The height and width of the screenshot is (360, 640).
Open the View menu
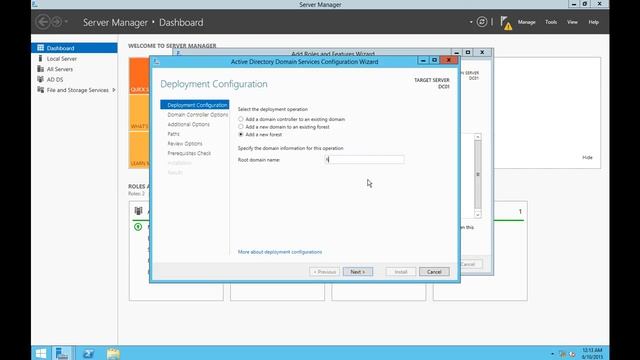click(x=572, y=22)
